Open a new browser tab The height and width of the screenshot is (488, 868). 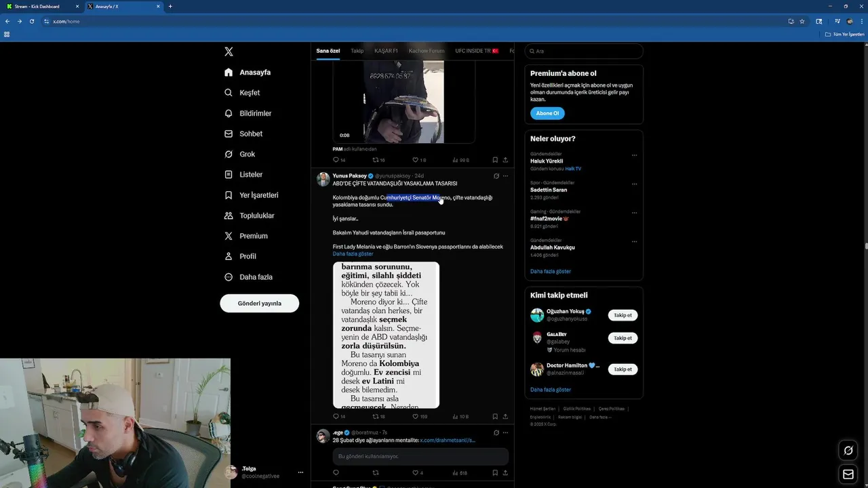tap(170, 6)
